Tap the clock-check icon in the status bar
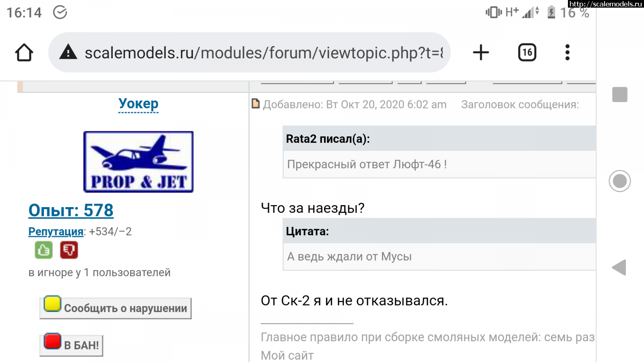The image size is (644, 362). pos(60,12)
